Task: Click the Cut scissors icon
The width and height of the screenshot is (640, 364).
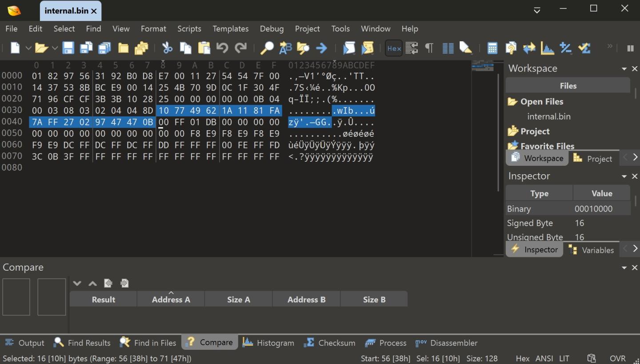Action: (167, 48)
